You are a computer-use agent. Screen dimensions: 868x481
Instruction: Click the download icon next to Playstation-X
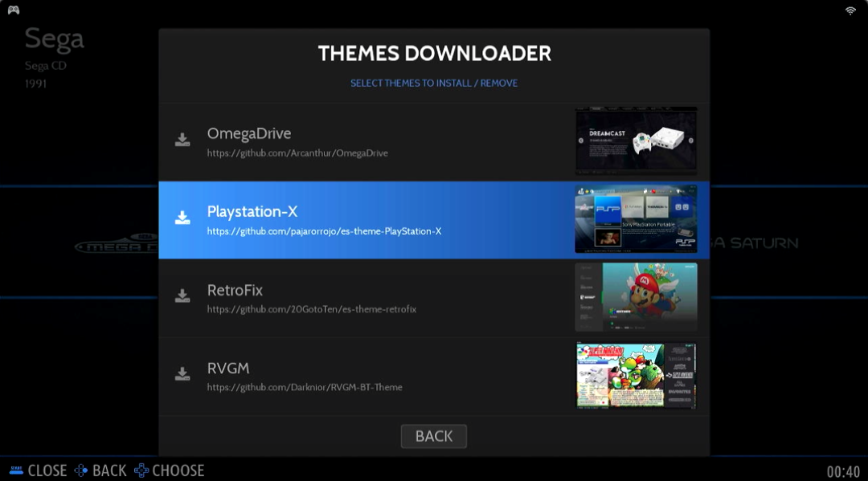(x=182, y=218)
